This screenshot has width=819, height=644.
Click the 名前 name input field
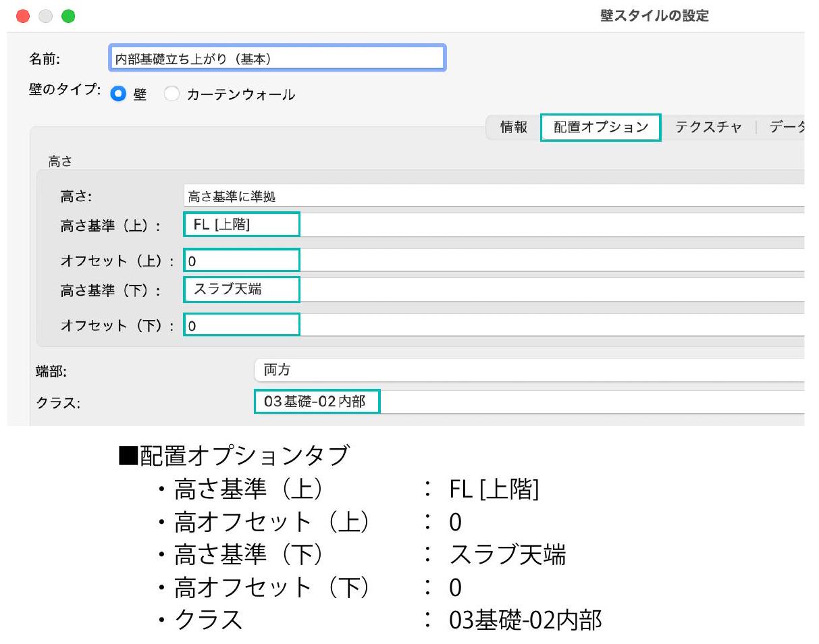[277, 58]
